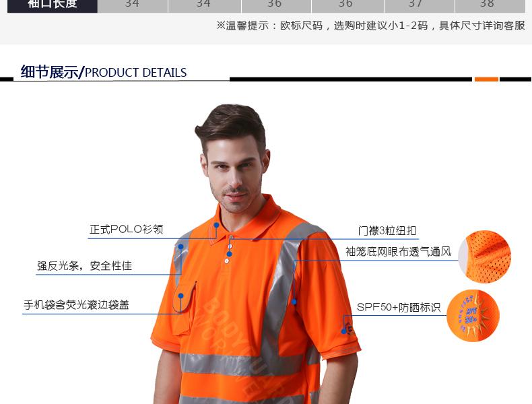Select the blue dot at the underarm mesh area
The width and height of the screenshot is (532, 404).
(294, 301)
